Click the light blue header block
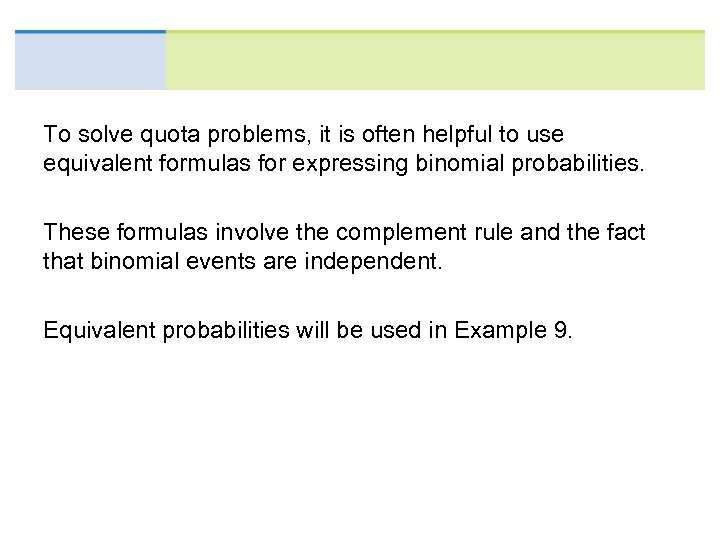The image size is (720, 540). tap(90, 61)
